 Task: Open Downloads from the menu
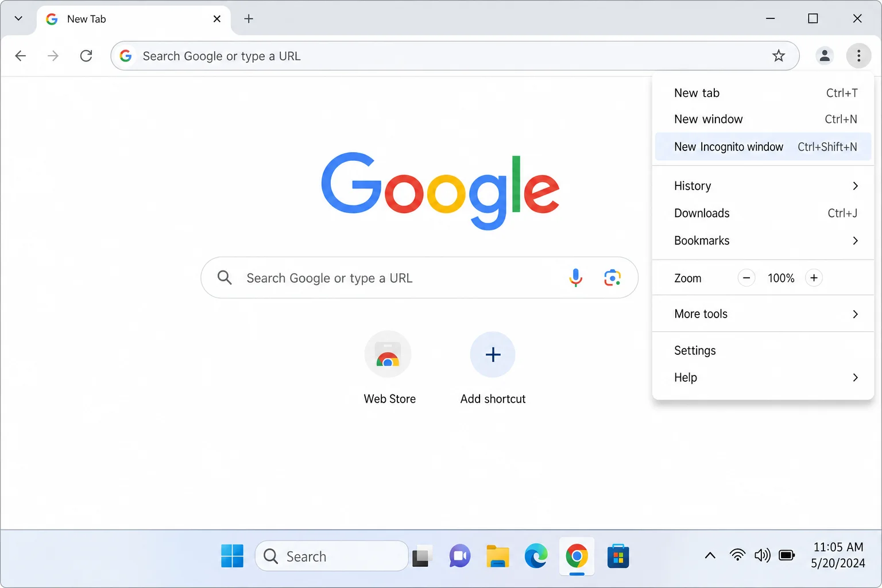(x=763, y=213)
